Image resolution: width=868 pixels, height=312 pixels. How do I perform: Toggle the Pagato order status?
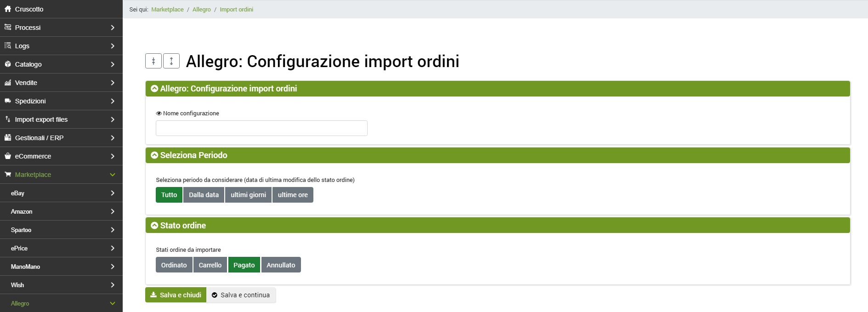[x=244, y=265]
